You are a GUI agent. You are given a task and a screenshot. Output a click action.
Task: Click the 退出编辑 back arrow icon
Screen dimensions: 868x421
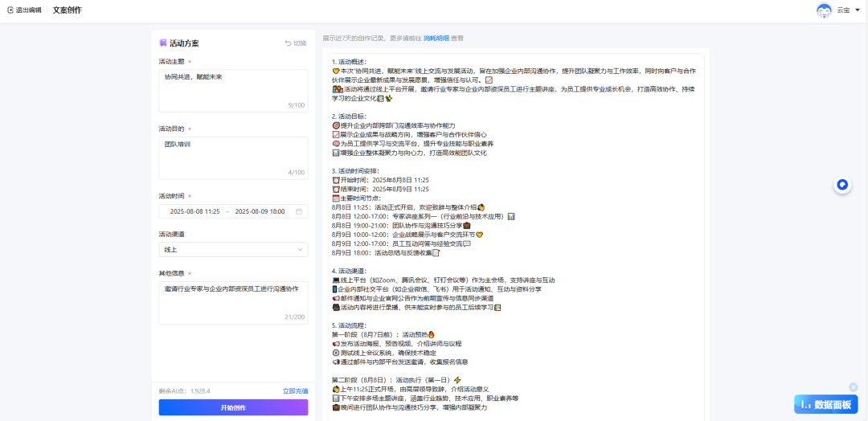(10, 10)
